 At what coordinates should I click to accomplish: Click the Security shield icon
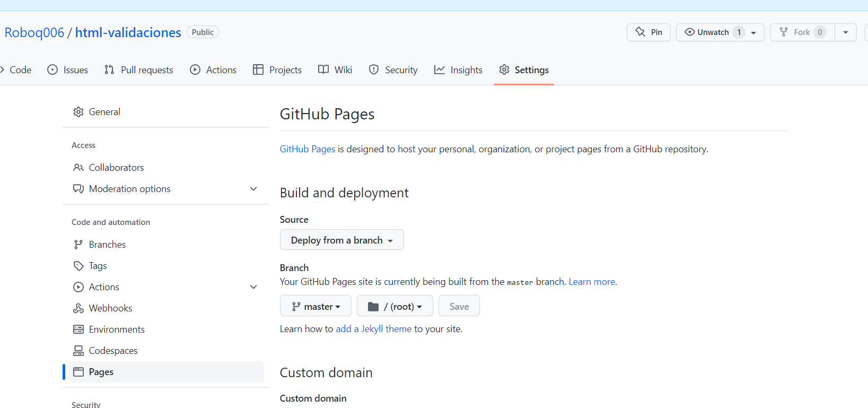click(x=374, y=70)
